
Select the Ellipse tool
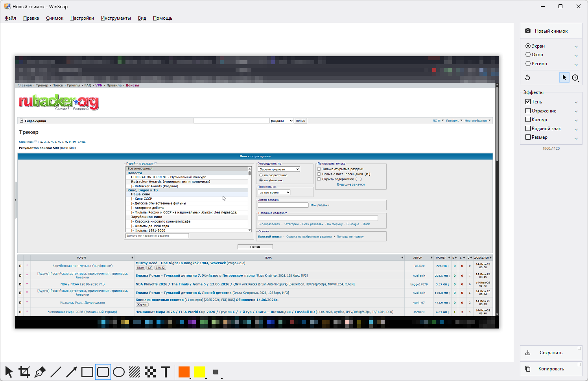coord(119,372)
